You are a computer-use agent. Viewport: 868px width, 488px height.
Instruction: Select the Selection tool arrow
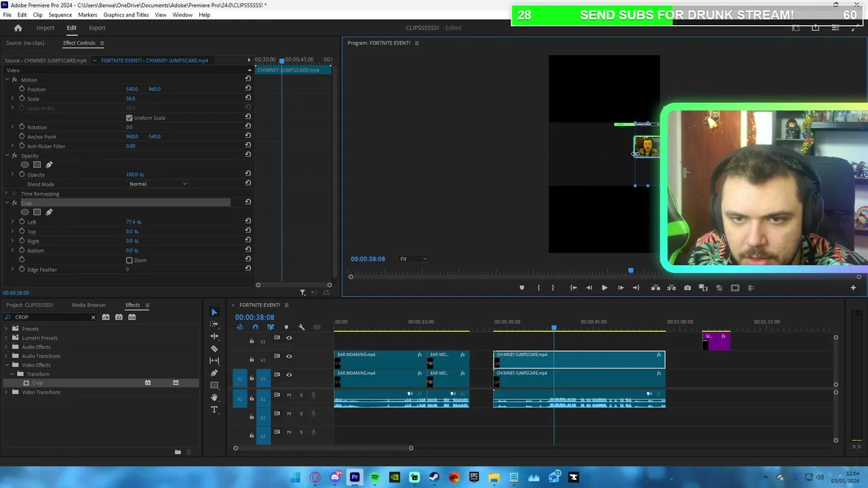click(214, 312)
